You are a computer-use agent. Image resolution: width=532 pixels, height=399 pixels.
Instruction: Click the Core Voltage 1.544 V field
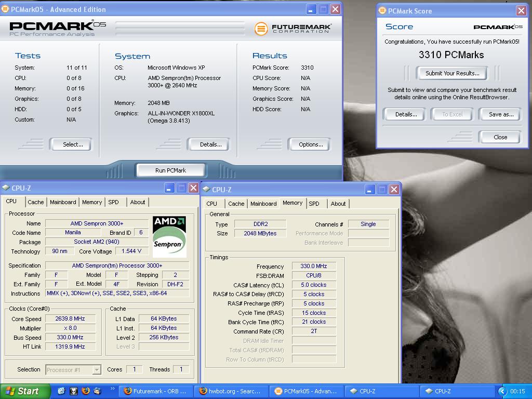pos(131,251)
